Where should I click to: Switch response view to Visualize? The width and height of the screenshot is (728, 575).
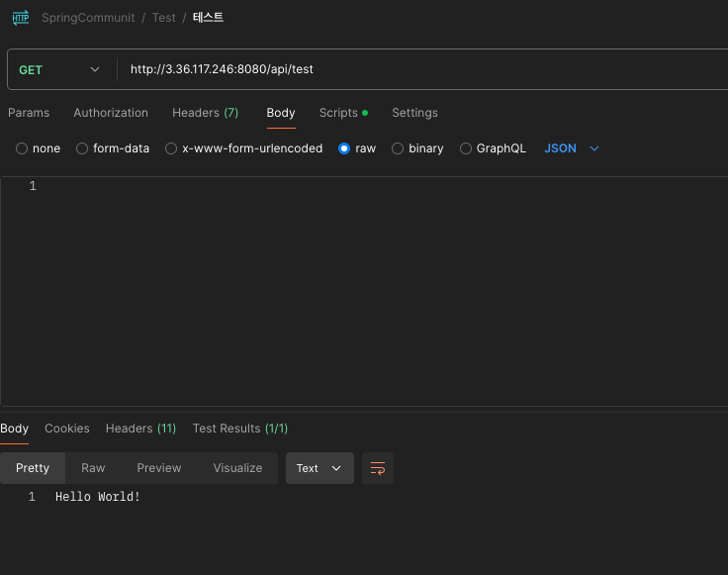(x=237, y=468)
